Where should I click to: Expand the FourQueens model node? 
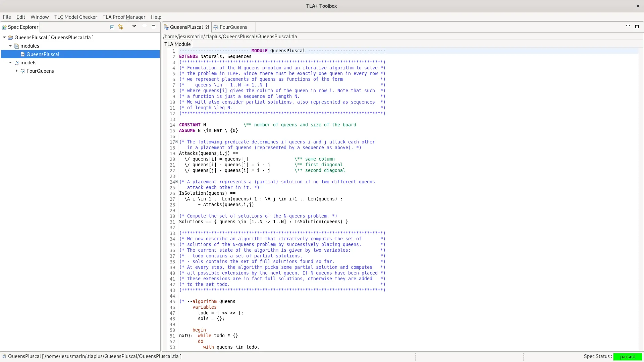tap(16, 71)
